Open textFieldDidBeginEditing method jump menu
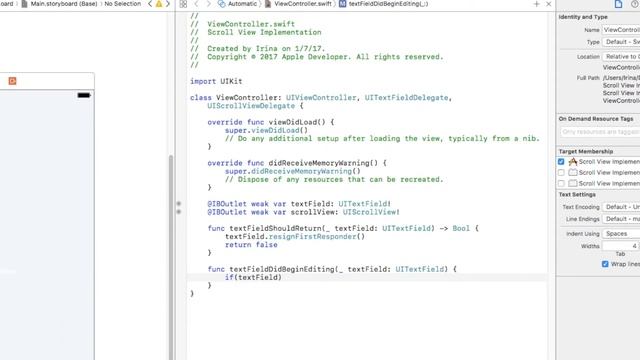 pyautogui.click(x=384, y=4)
